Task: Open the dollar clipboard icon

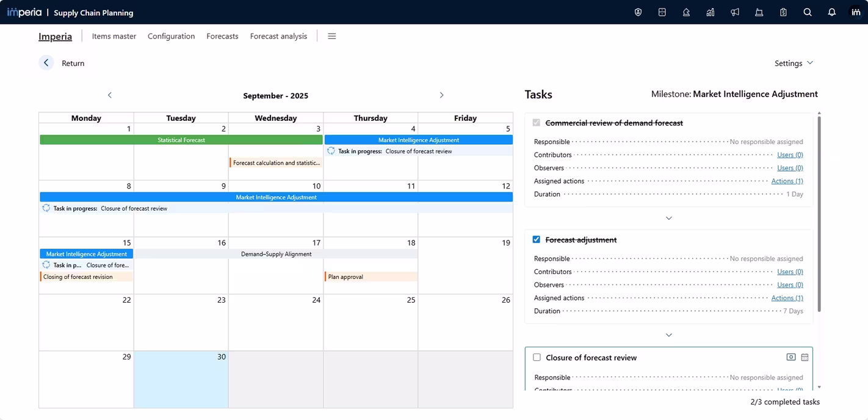Action: 783,12
